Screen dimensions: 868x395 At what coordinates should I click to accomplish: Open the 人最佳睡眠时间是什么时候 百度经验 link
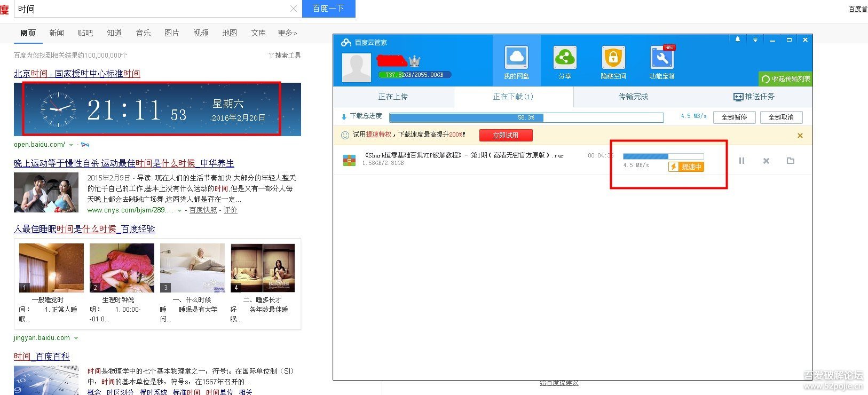click(x=84, y=229)
